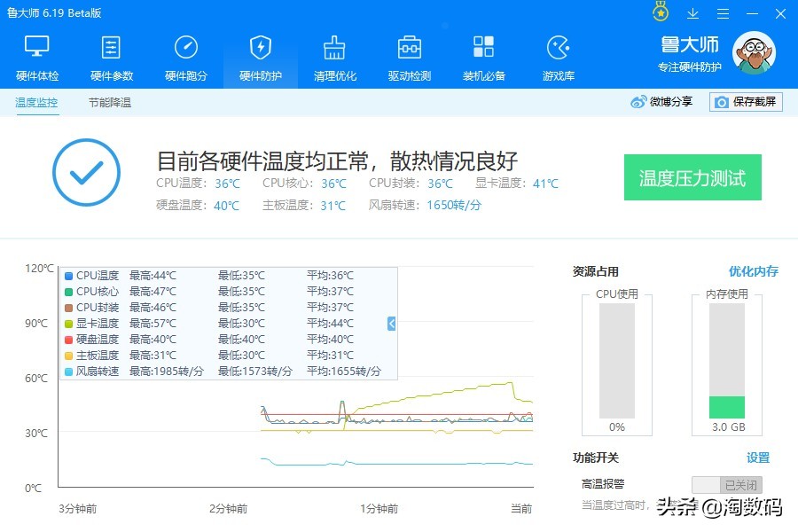Select the 硬件参数 hardware parameters icon

[x=111, y=55]
